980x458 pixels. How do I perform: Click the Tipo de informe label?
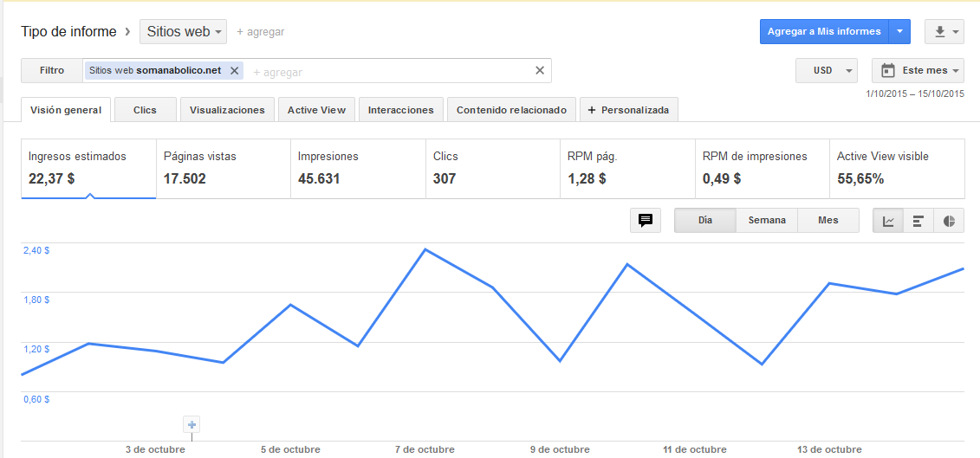pyautogui.click(x=68, y=32)
